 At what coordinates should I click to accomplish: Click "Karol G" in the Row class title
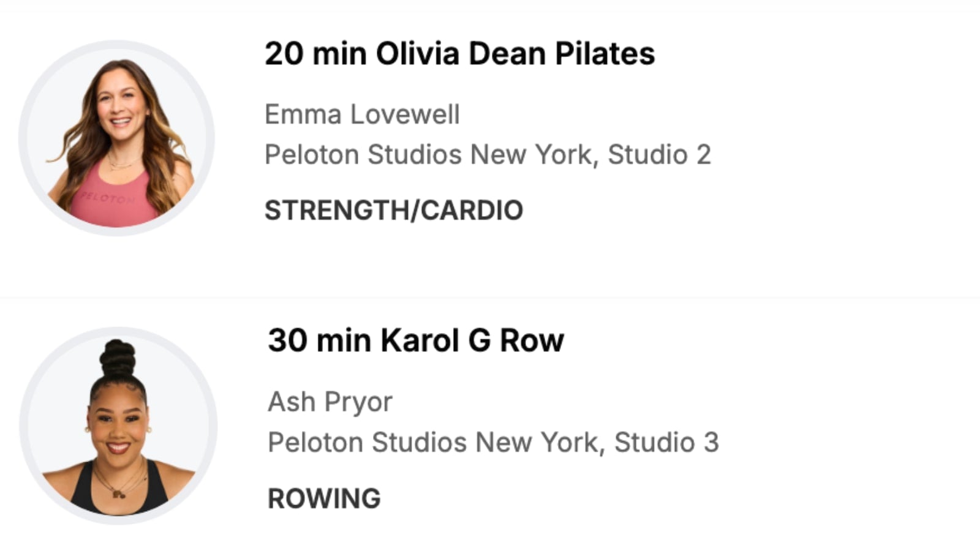point(435,341)
